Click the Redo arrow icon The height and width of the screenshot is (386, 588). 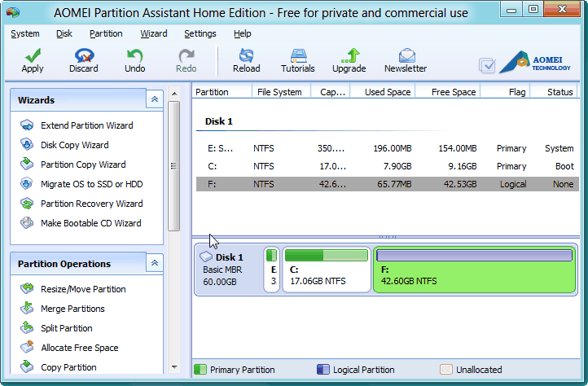point(186,55)
